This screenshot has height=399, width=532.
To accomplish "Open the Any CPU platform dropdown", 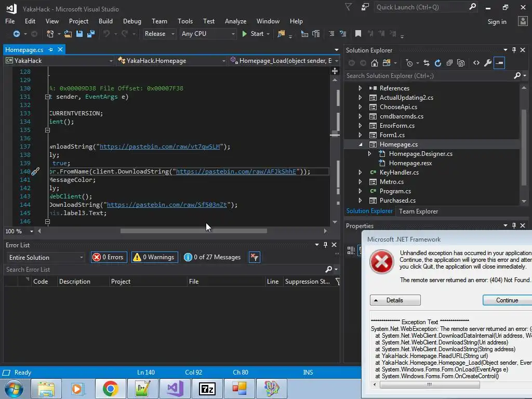I will point(208,34).
